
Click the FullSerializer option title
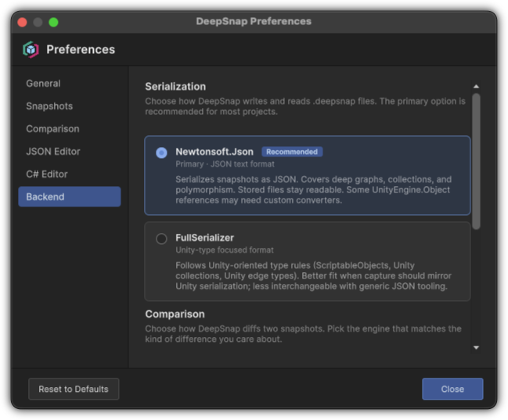204,238
